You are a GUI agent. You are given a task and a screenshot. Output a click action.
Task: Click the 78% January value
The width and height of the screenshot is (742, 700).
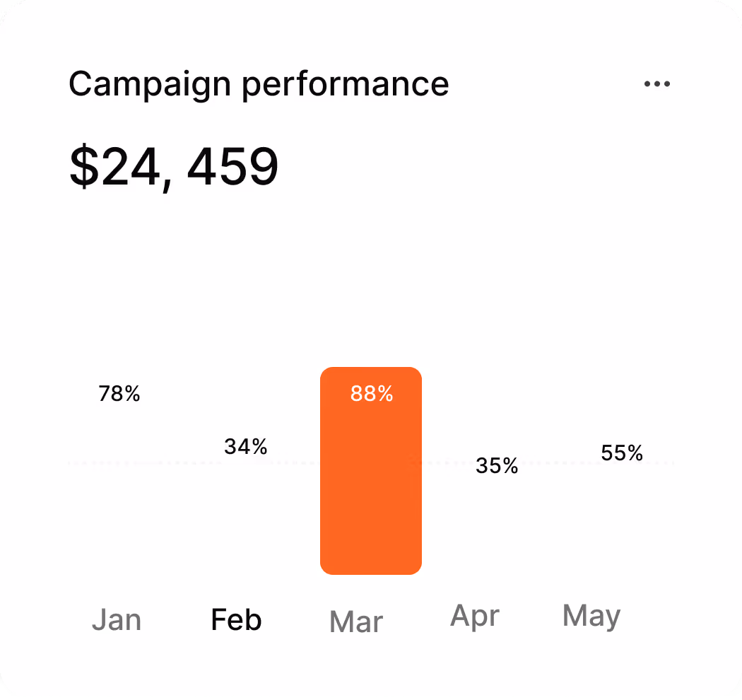pos(119,394)
